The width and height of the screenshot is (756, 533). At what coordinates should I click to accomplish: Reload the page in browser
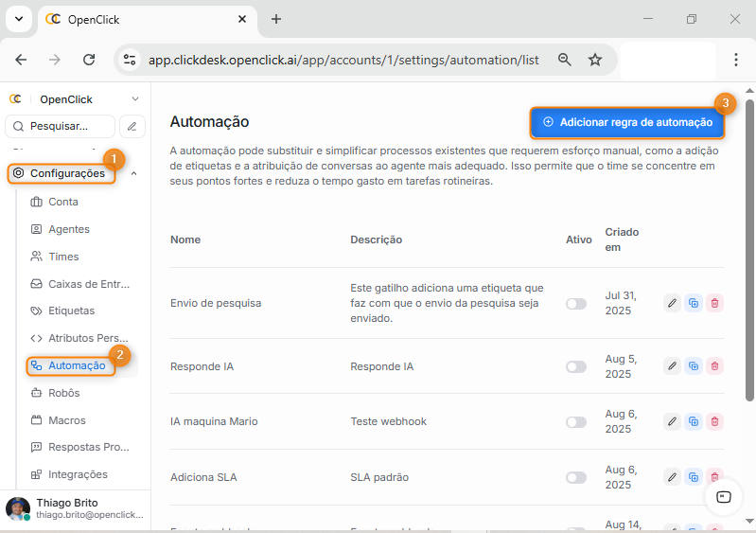click(x=89, y=60)
